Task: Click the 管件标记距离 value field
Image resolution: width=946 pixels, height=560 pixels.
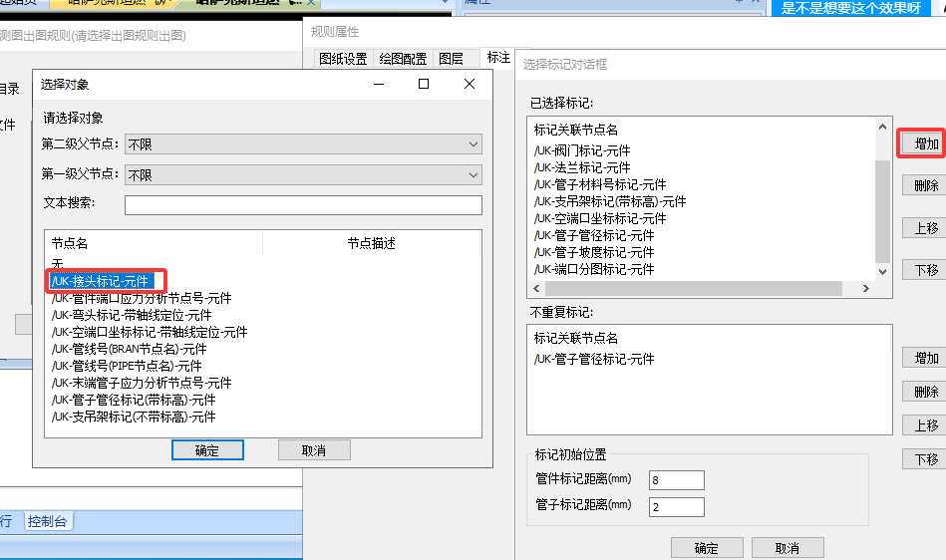Action: pos(676,480)
